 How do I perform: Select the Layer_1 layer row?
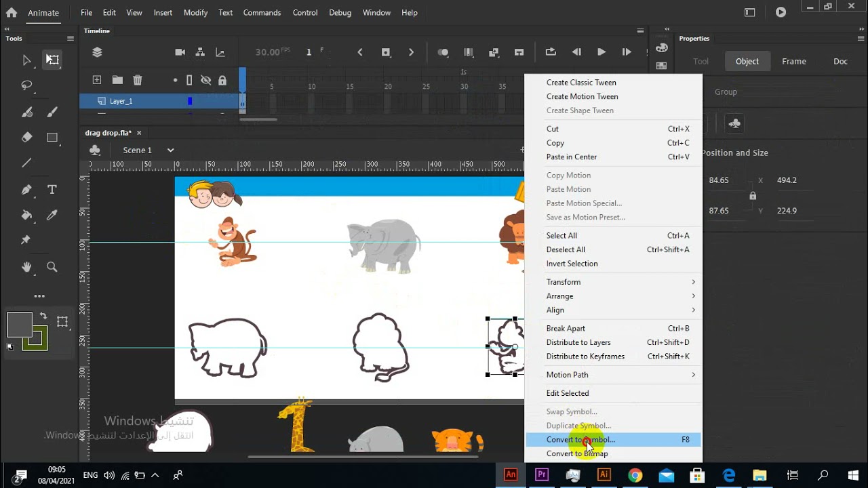[159, 101]
